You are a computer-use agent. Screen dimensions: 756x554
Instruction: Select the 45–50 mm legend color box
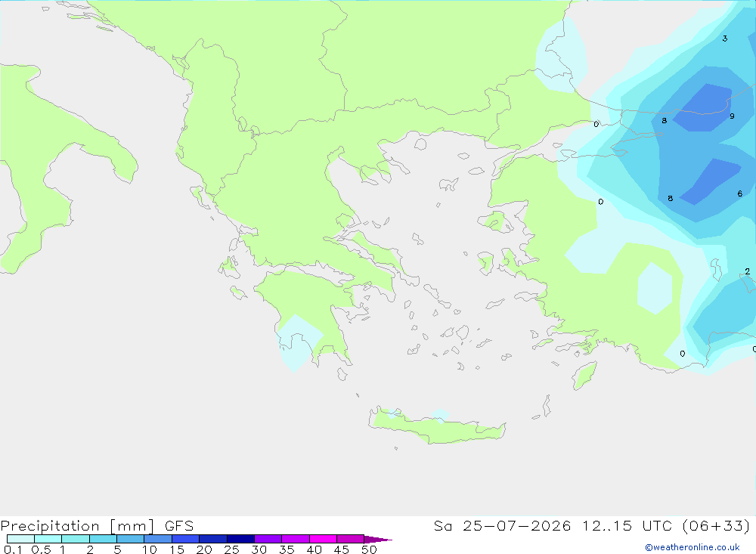(351, 539)
